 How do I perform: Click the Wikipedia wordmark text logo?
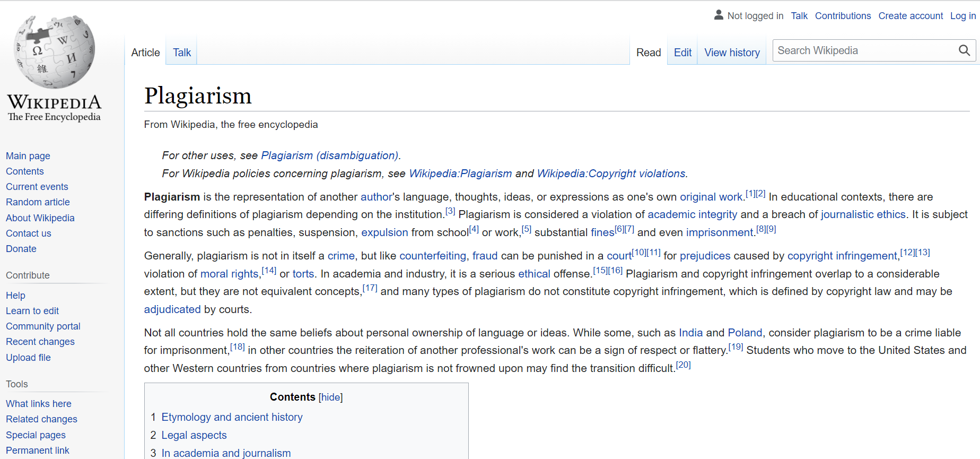click(x=54, y=108)
